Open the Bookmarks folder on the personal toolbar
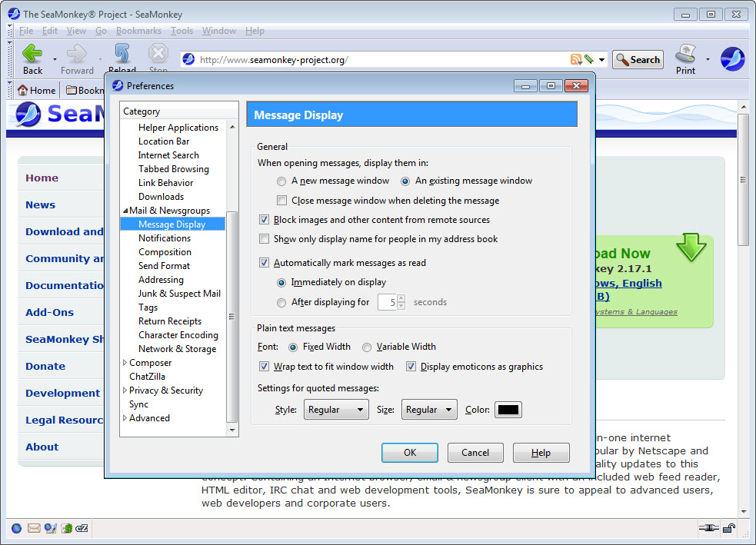Viewport: 756px width, 545px height. 85,90
